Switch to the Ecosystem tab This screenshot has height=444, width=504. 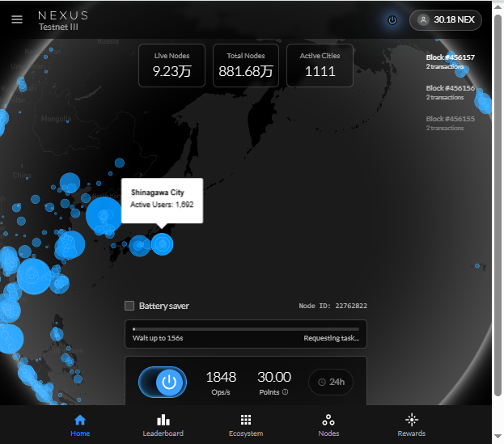(246, 425)
